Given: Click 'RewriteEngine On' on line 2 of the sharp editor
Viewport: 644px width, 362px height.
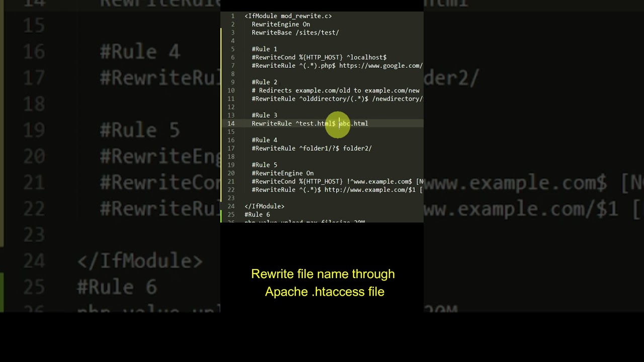Looking at the screenshot, I should click(281, 24).
